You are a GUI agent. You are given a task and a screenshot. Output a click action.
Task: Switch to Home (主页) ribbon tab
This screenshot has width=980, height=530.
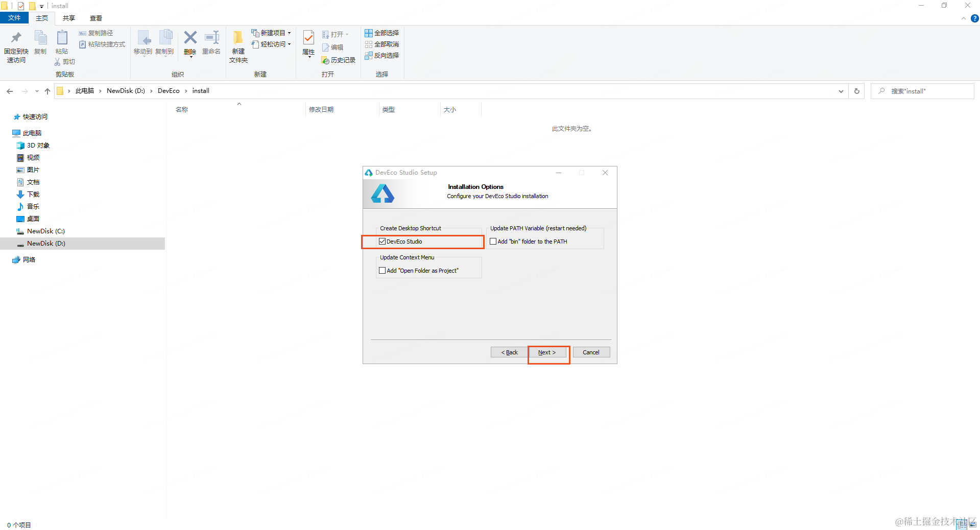42,18
